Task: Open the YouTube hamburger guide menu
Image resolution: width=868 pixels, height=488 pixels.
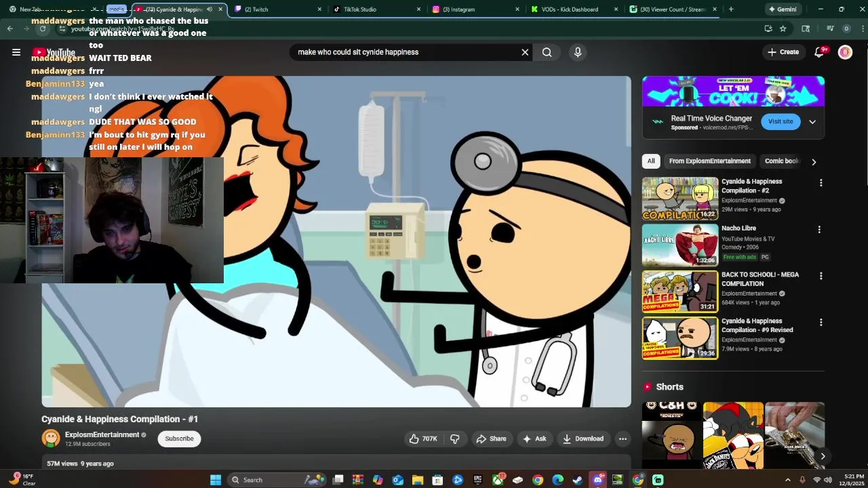Action: (x=16, y=52)
